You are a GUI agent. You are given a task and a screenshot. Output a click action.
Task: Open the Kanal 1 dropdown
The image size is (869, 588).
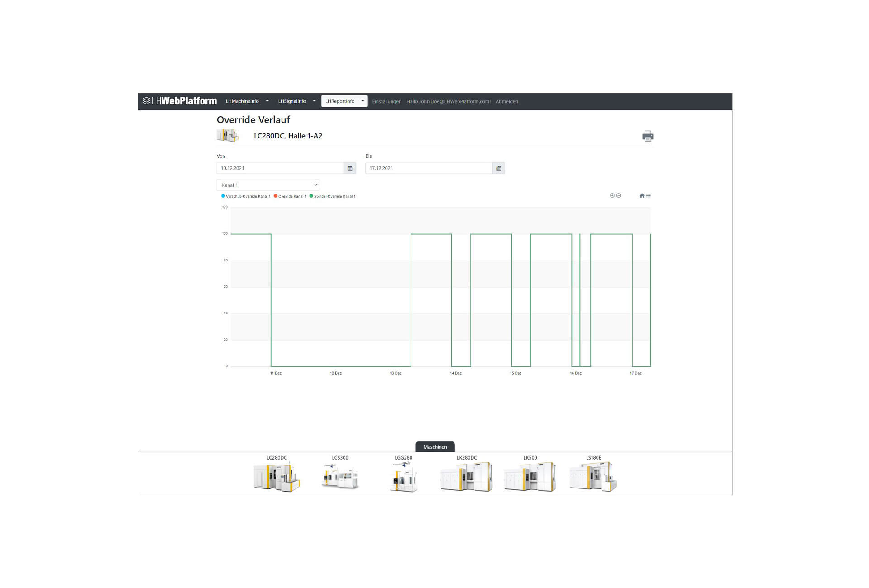[x=267, y=185]
